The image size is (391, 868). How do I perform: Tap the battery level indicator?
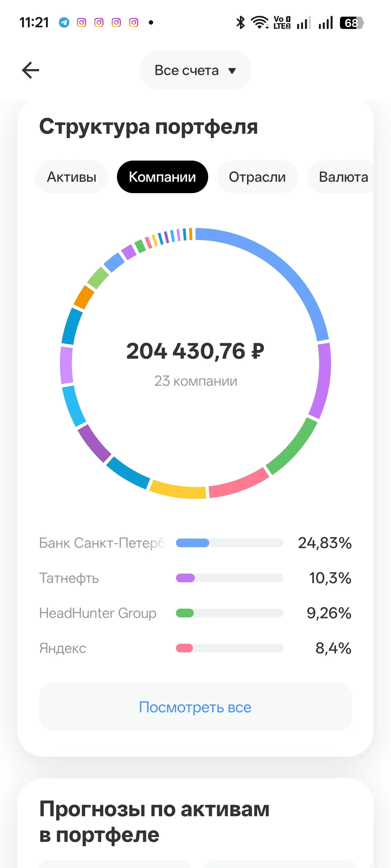(352, 23)
